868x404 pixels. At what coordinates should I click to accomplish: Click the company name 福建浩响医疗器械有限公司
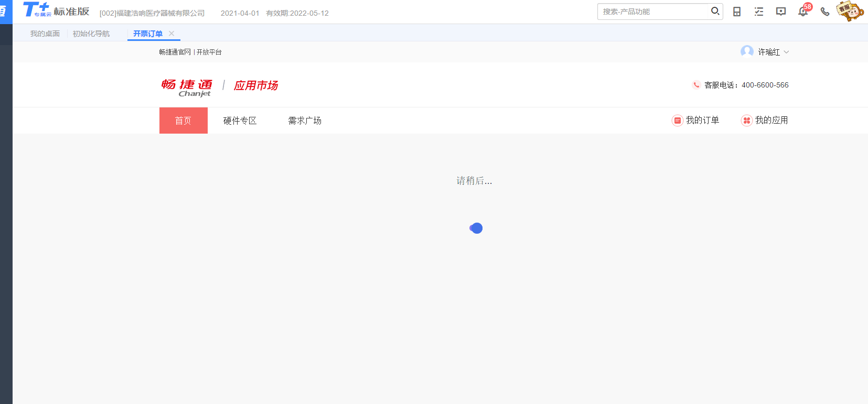[160, 13]
